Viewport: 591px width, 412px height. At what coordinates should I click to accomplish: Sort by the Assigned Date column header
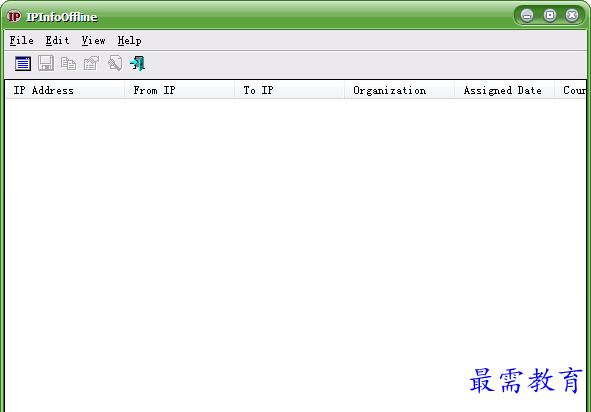[504, 90]
